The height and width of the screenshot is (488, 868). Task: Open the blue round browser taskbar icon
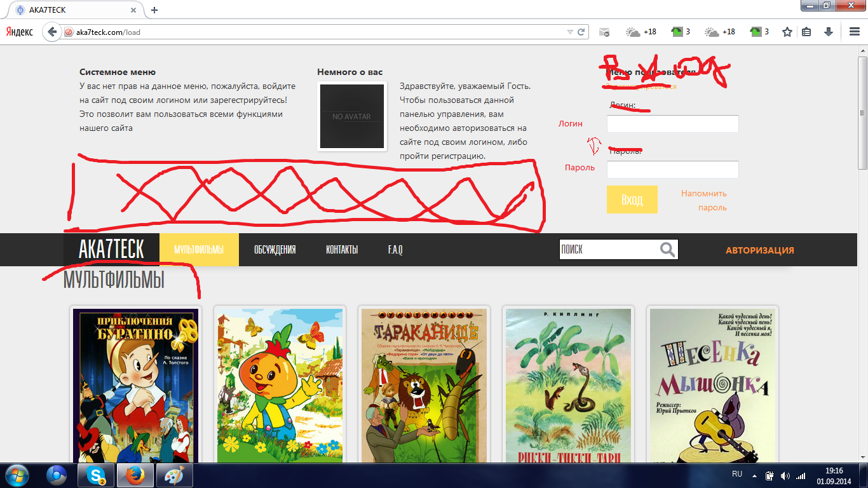58,475
